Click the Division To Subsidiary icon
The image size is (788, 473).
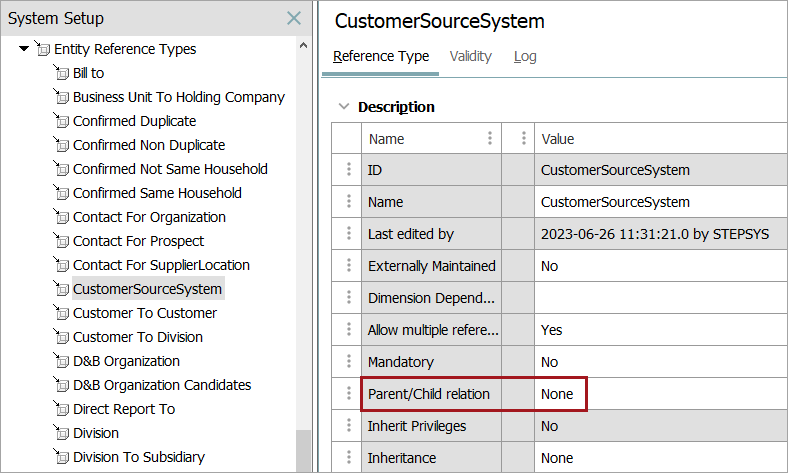click(x=61, y=457)
